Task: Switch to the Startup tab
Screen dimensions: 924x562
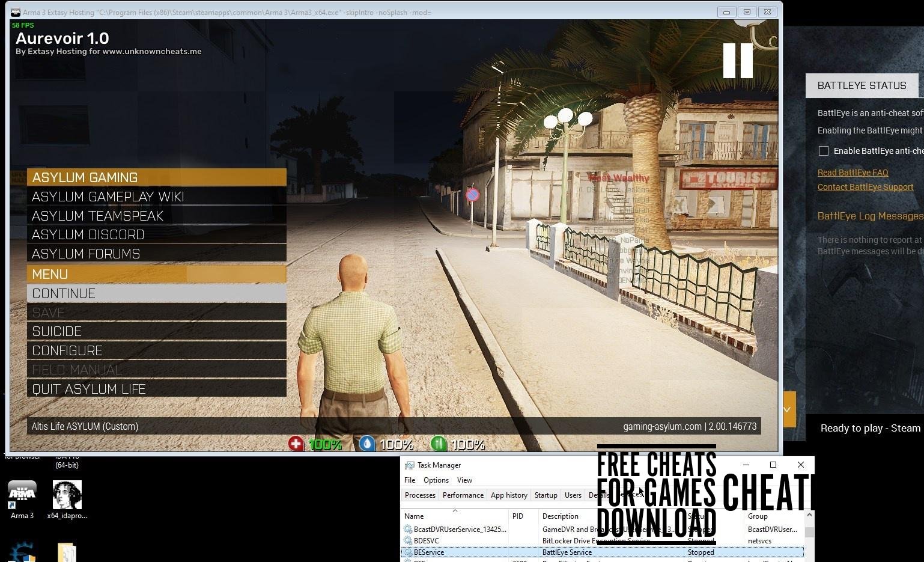Action: (546, 495)
